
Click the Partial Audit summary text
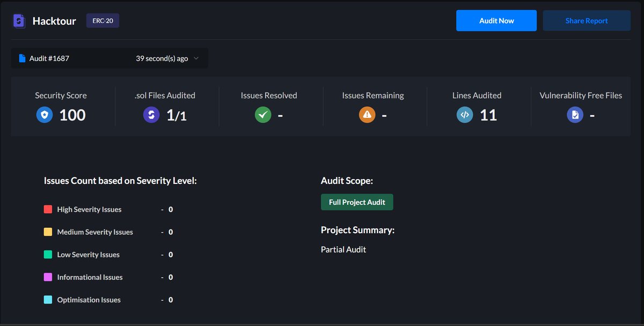tap(343, 249)
